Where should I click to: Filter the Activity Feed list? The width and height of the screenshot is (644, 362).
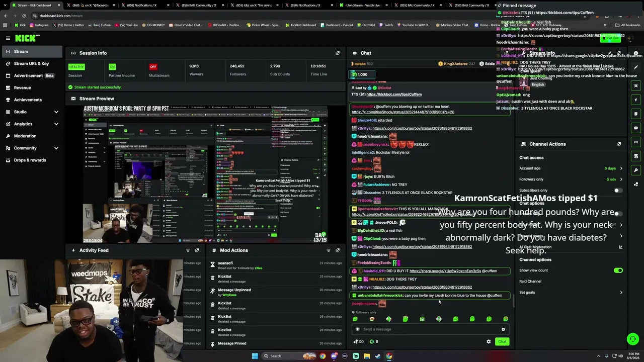point(188,250)
